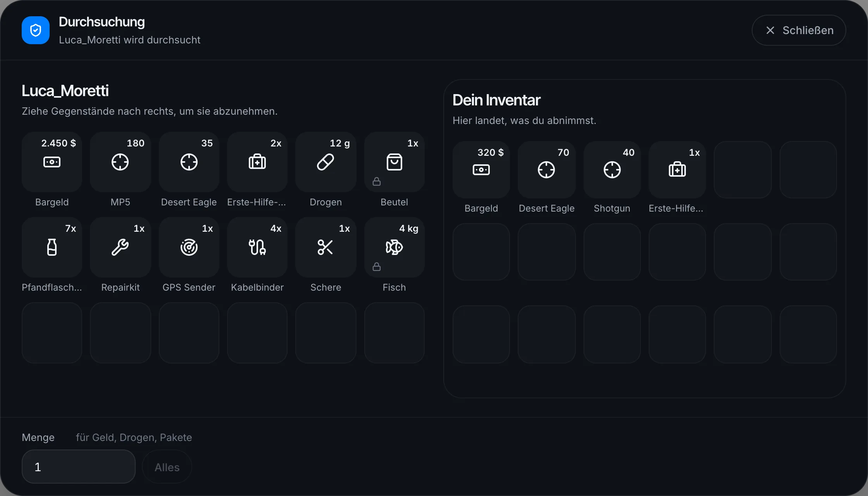Select the 7x Pfandflaschen bottle item
The image size is (868, 496).
point(52,247)
